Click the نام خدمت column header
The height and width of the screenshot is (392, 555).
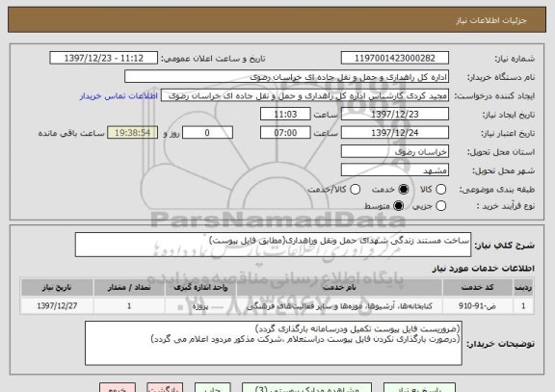[x=339, y=287]
